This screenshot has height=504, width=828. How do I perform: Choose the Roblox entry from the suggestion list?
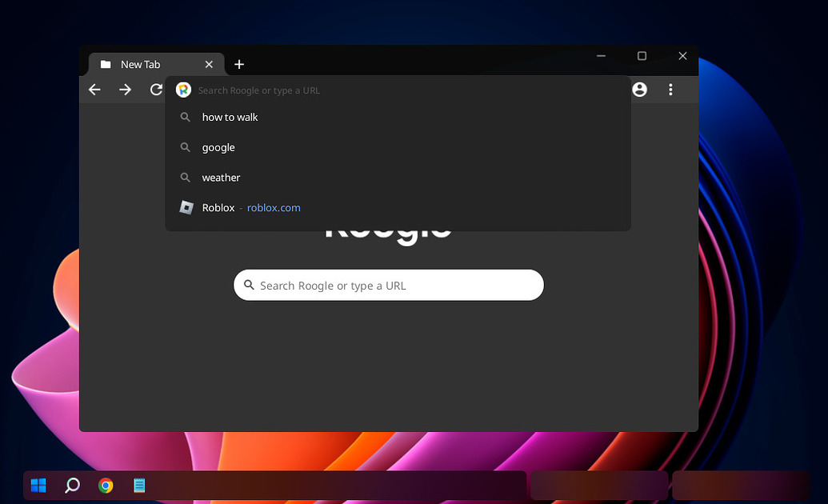(218, 207)
